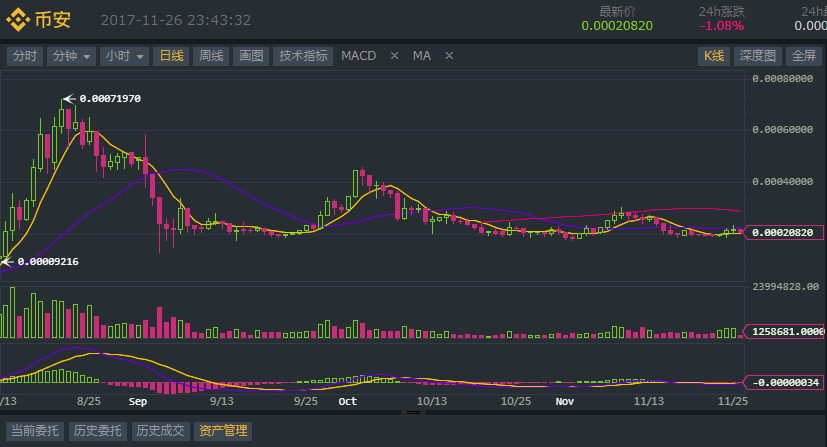Remove the MACD indicator with its X
Image resolution: width=827 pixels, height=447 pixels.
coord(394,56)
